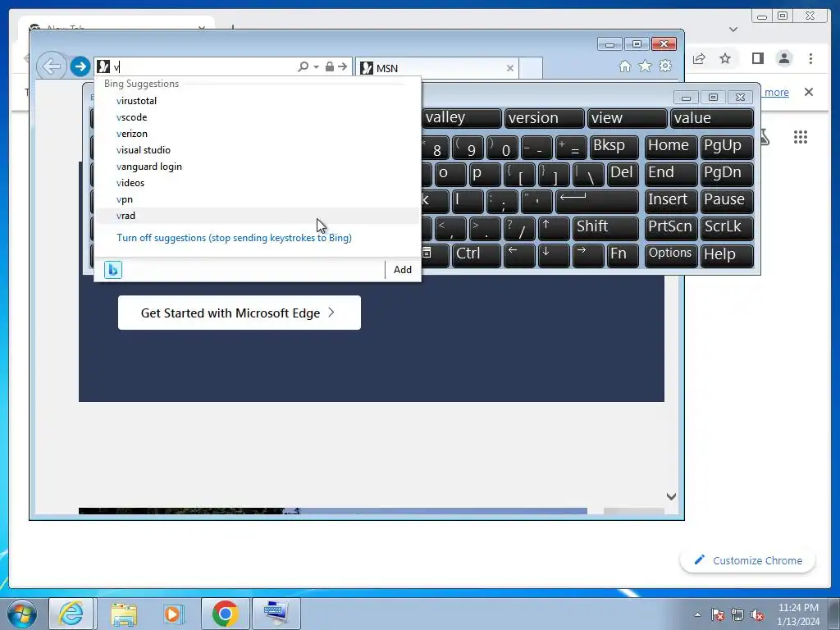Click Get Started with Microsoft Edge
This screenshot has height=630, width=840.
(x=239, y=313)
